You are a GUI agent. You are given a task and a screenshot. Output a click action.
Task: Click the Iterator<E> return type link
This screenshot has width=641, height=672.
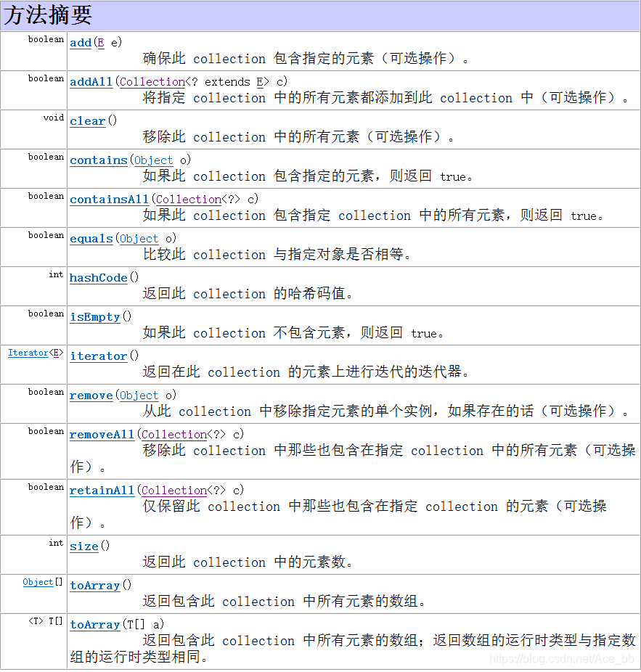coord(29,353)
